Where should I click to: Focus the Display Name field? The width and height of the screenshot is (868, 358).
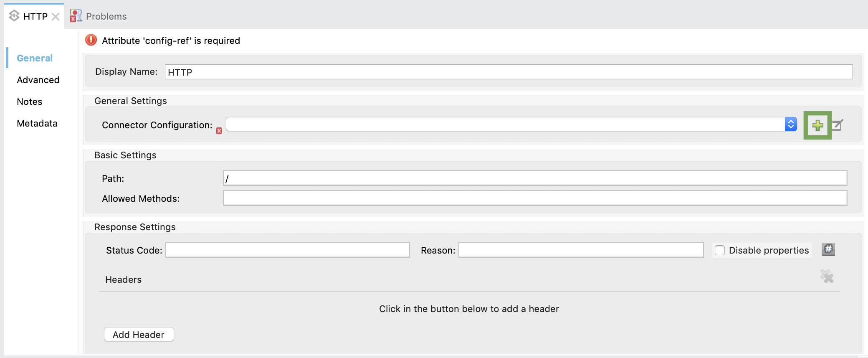coord(509,72)
